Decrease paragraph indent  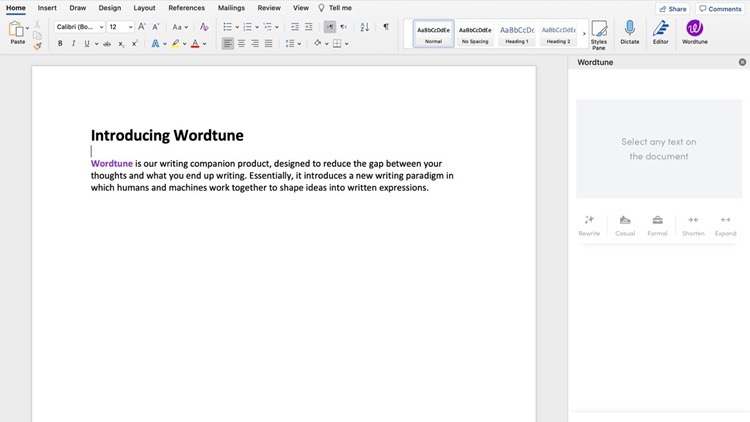tap(295, 27)
